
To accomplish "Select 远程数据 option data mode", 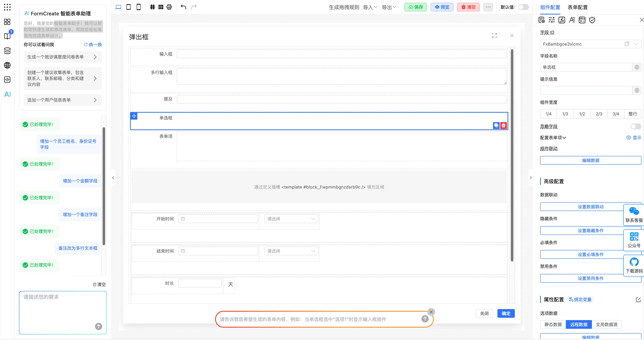I will [578, 324].
